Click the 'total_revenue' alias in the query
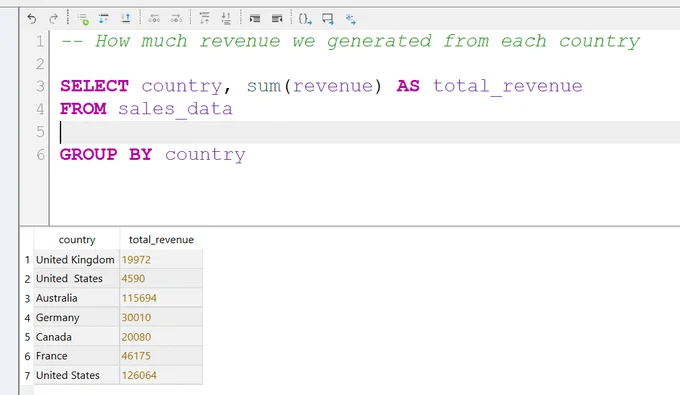The image size is (680, 395). coord(507,87)
